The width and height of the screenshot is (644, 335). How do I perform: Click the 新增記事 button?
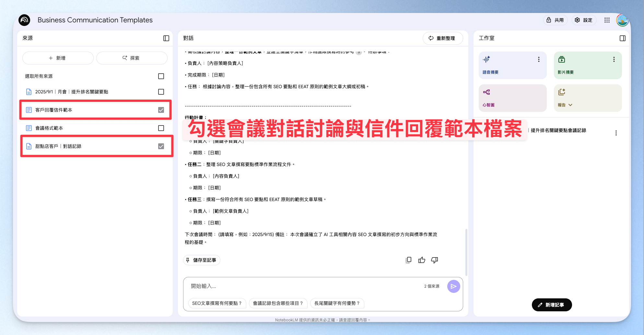[552, 305]
